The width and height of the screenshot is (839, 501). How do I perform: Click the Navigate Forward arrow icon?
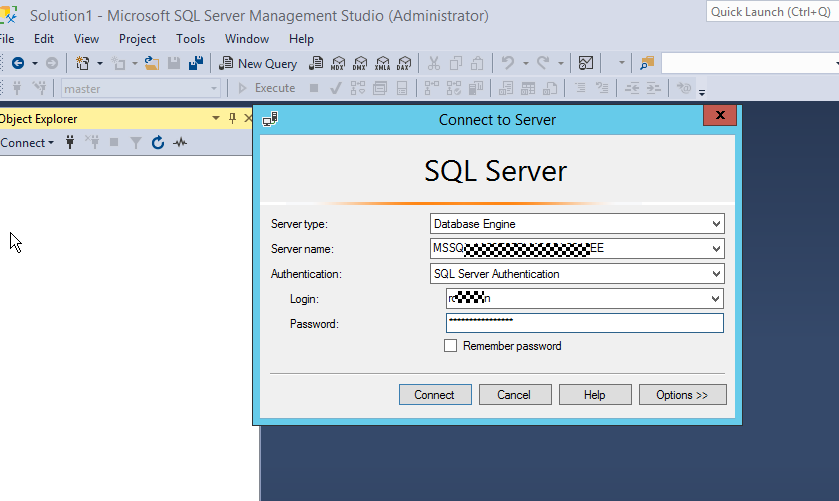click(51, 63)
